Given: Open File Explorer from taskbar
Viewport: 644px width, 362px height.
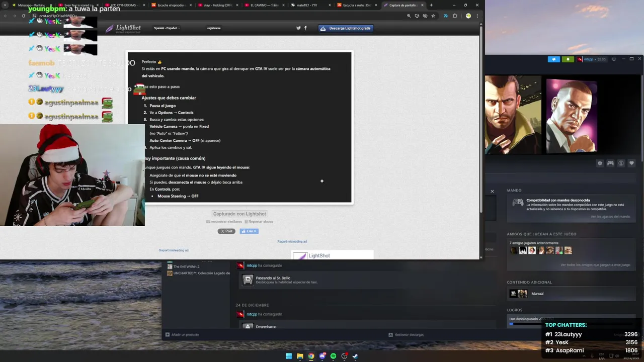Looking at the screenshot, I should pos(300,356).
